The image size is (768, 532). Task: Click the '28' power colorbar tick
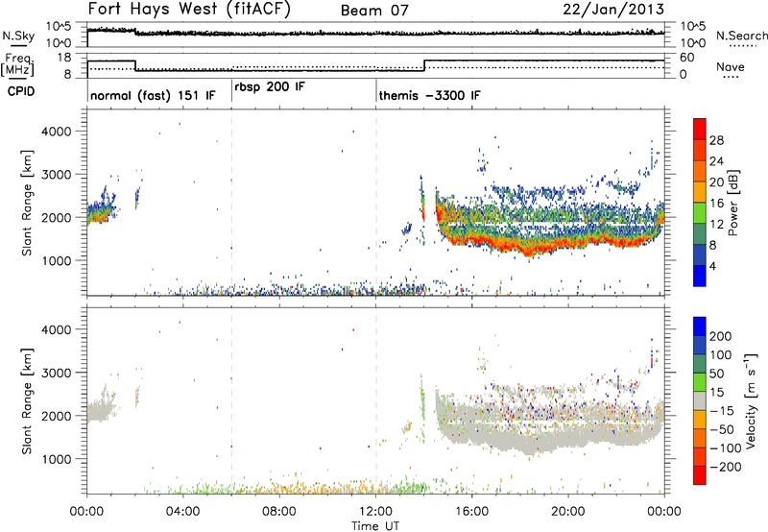[x=716, y=140]
